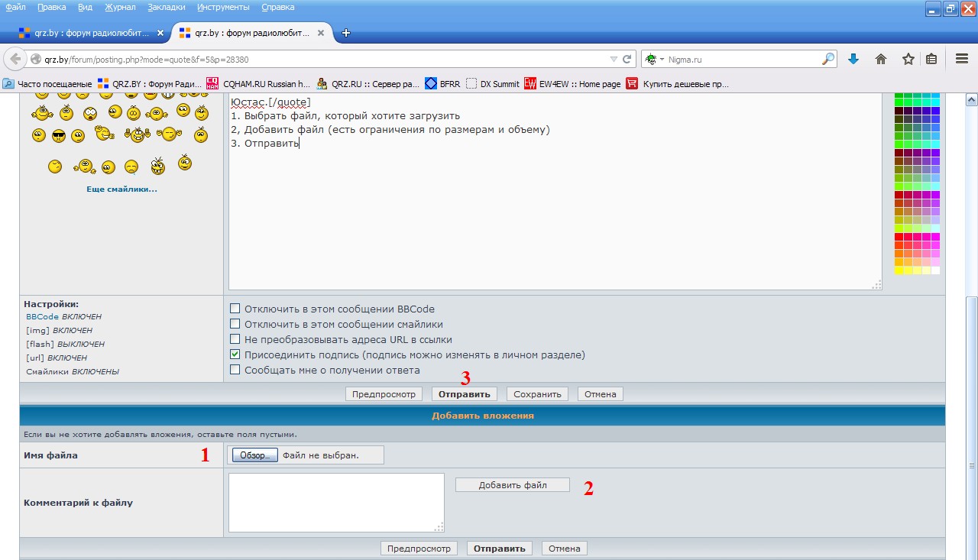Viewport: 978px width, 560px height.
Task: Reload the page with the refresh icon
Action: click(627, 59)
